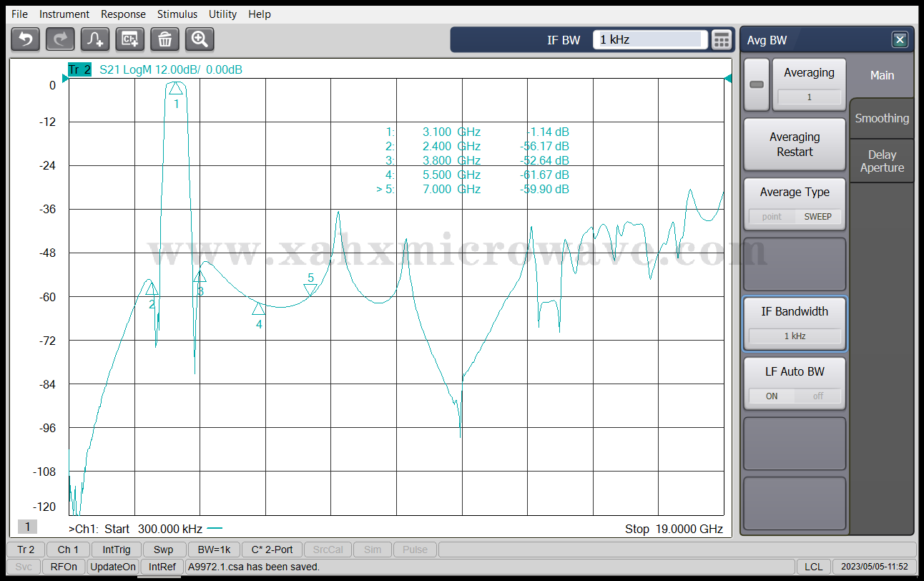Click the Swp status button
Screen dimensions: 924x581
(x=163, y=550)
